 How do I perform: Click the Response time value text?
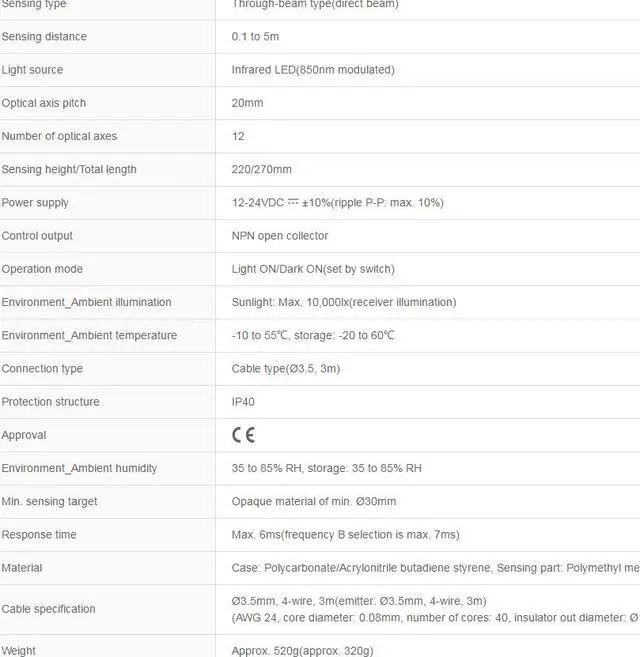345,535
